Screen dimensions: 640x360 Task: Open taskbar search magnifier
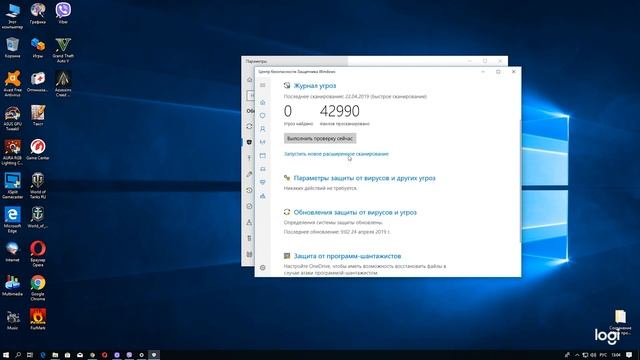18,355
